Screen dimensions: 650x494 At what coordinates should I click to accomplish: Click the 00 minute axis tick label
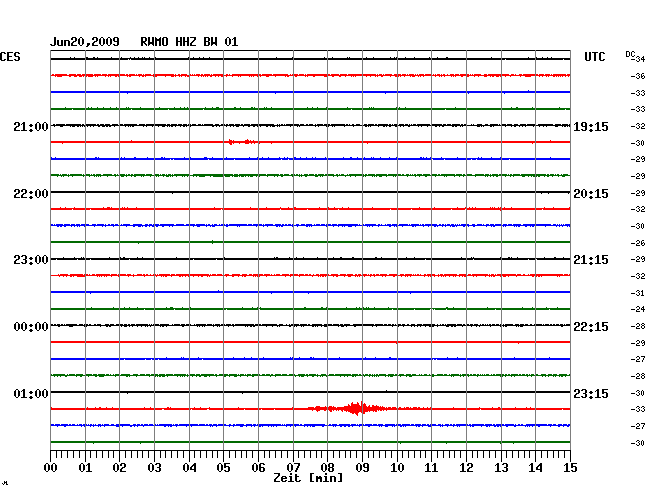coord(51,468)
